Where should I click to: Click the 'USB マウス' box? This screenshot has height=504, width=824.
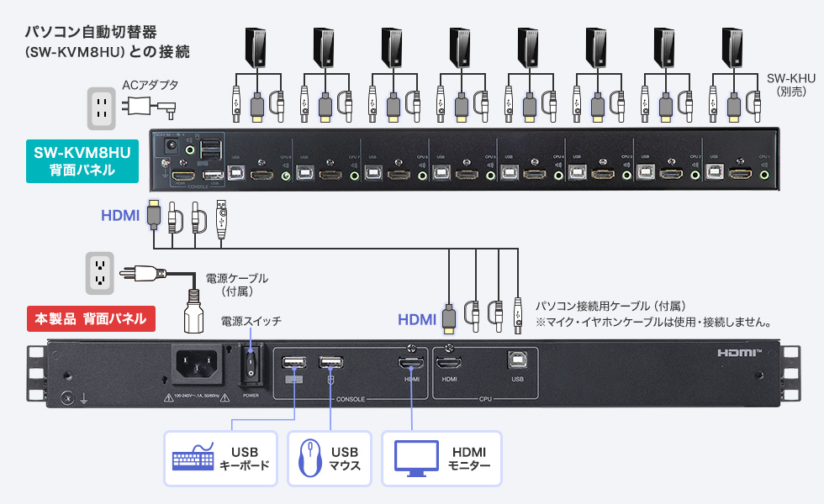coord(330,459)
